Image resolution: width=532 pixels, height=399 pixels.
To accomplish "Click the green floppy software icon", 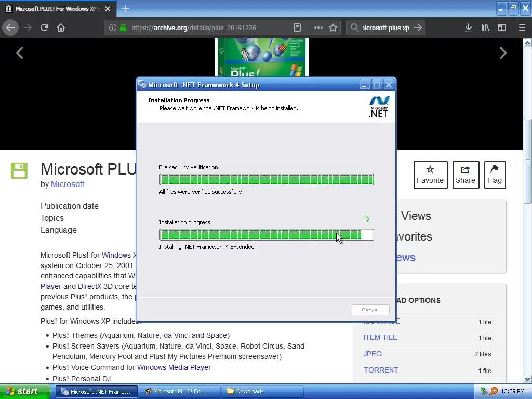I will (x=19, y=170).
